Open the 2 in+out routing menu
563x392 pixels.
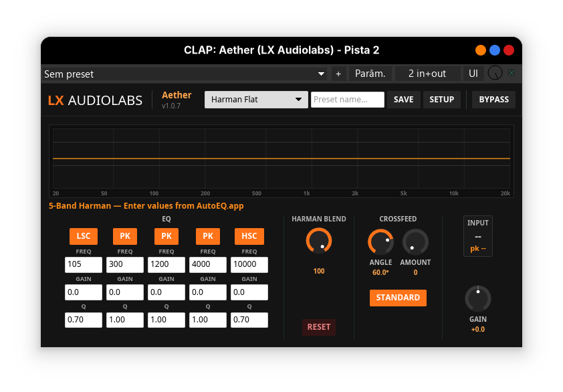point(427,74)
